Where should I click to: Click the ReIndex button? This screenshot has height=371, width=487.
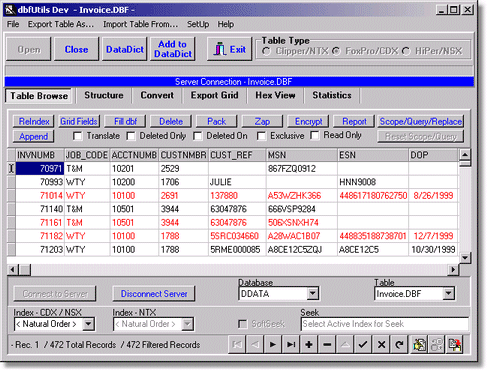pyautogui.click(x=34, y=121)
